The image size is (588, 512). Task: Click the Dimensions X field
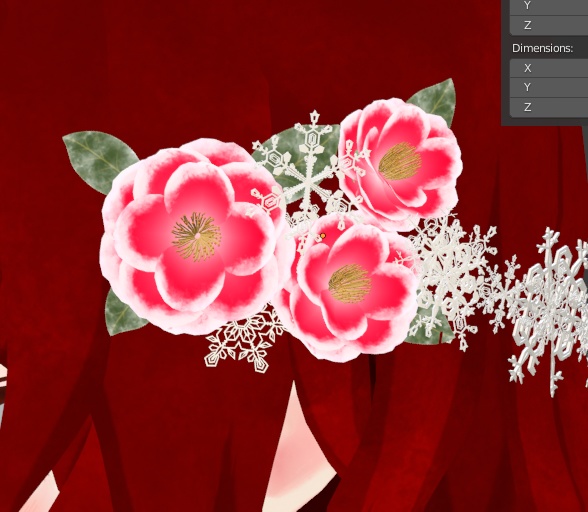549,68
